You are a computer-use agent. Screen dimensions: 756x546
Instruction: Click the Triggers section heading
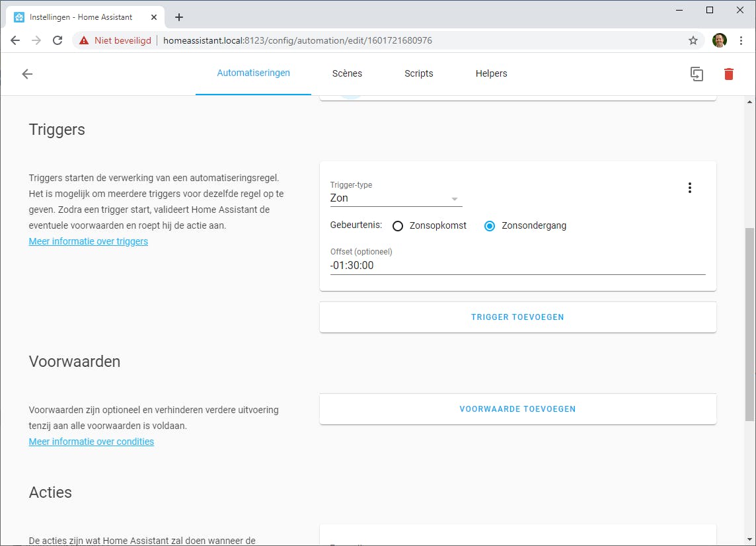(57, 130)
